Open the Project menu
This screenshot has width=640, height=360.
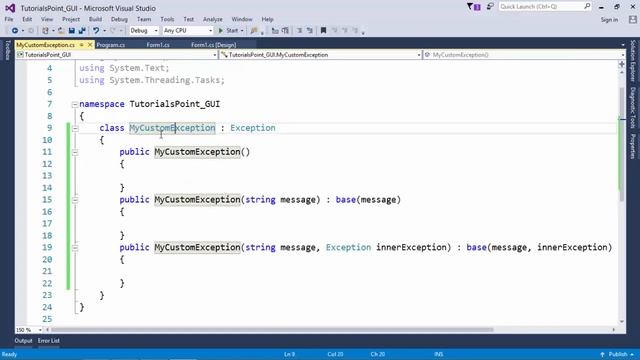coord(71,19)
